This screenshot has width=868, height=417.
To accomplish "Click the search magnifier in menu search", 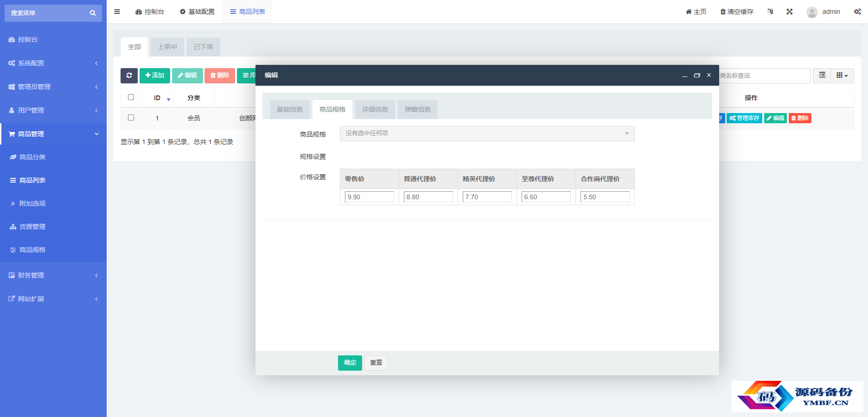I will coord(93,13).
